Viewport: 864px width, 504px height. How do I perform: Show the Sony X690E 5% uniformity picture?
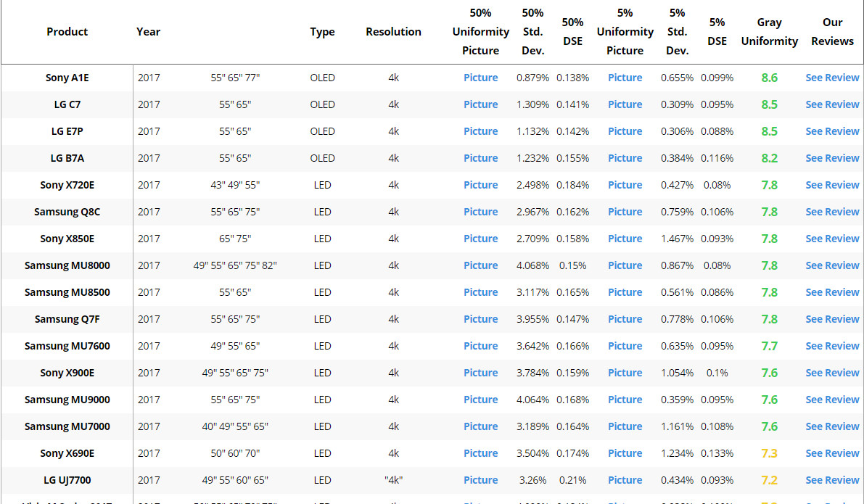[x=625, y=453]
